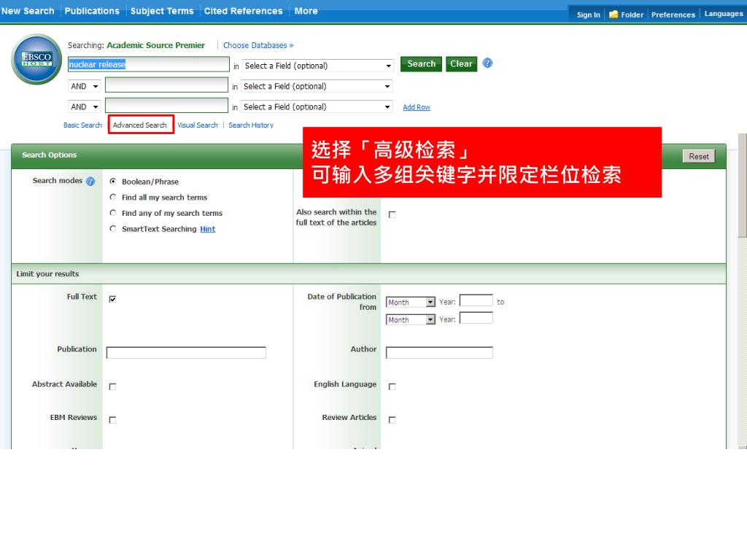Select Boolean/Phrase search mode
The image size is (747, 560).
click(113, 182)
